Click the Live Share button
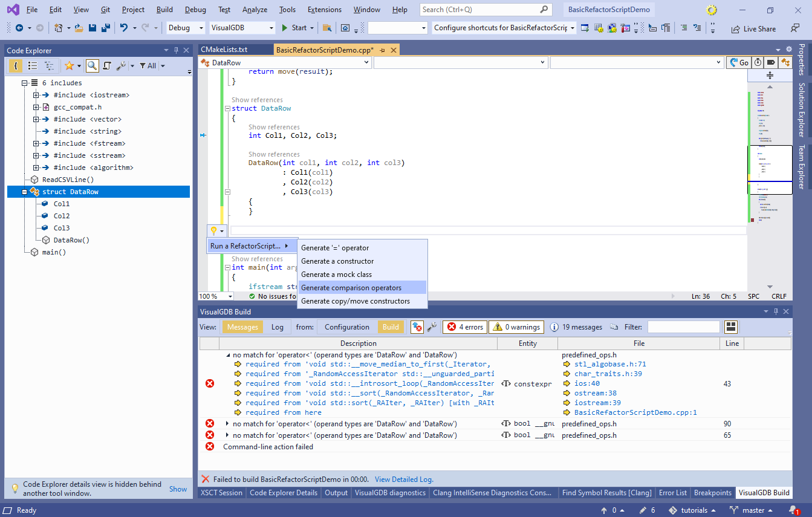Screen dimensions: 812x517 [x=753, y=28]
